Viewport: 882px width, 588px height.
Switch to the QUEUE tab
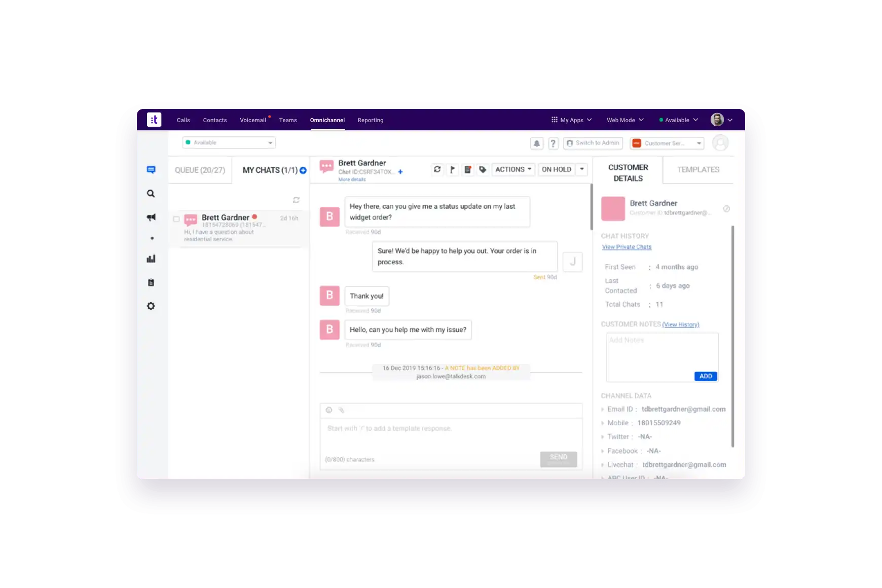(200, 170)
